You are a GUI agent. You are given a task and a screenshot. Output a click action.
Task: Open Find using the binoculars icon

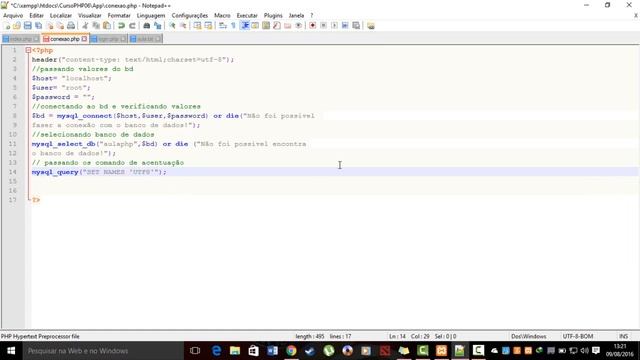pyautogui.click(x=146, y=26)
